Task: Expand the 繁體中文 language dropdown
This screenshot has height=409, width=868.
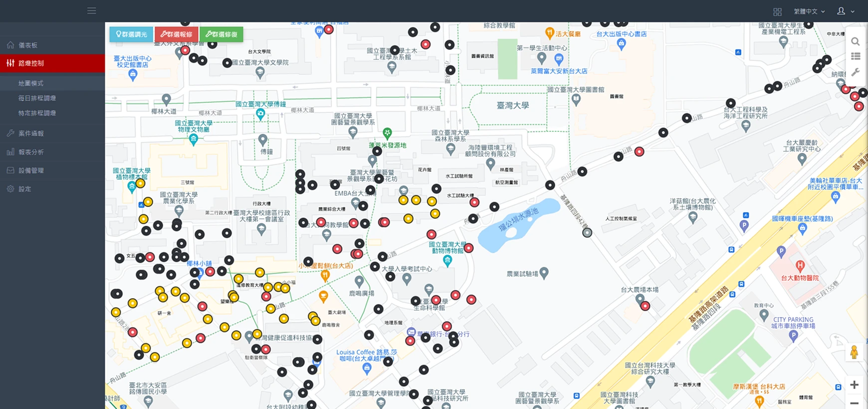Action: click(809, 11)
